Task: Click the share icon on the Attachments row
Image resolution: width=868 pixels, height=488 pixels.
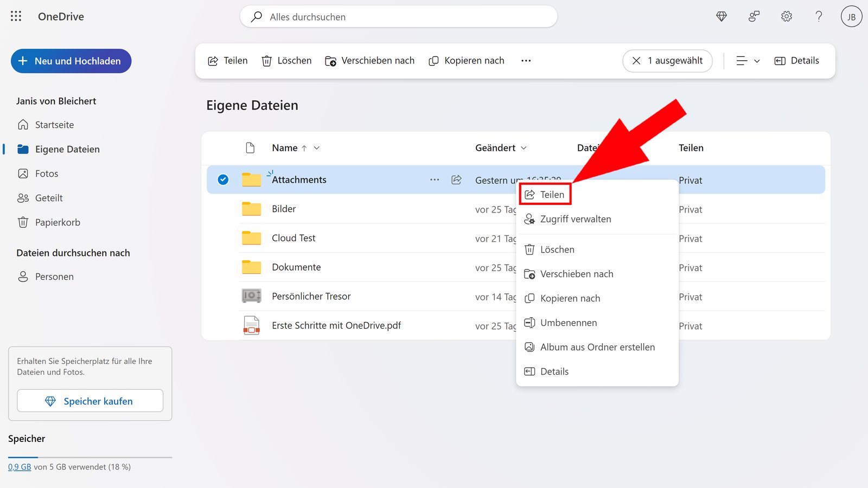Action: [456, 179]
